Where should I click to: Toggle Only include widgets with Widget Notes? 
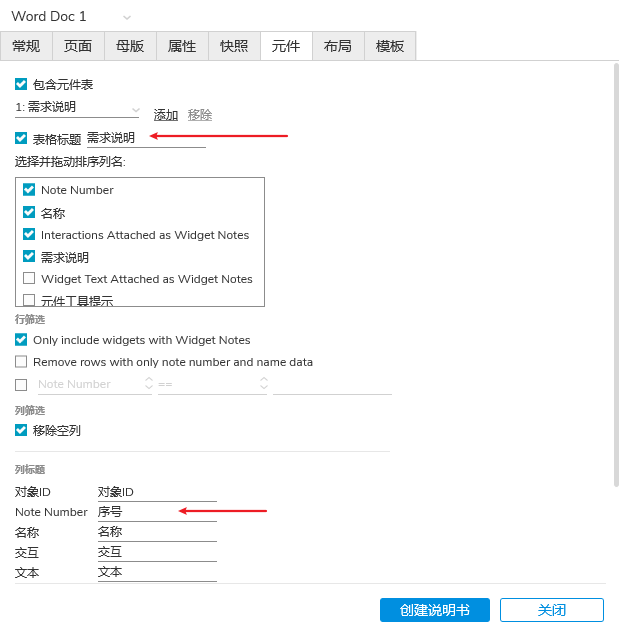tap(21, 340)
